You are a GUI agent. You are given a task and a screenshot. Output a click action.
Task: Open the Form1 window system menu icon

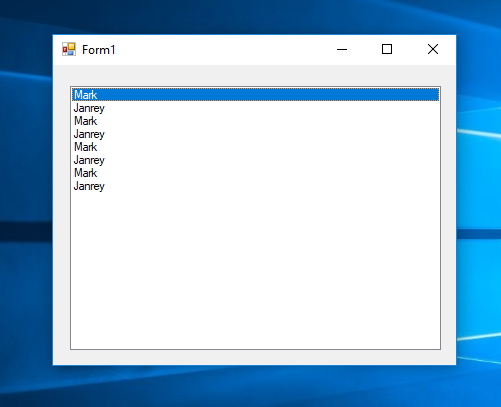point(69,49)
